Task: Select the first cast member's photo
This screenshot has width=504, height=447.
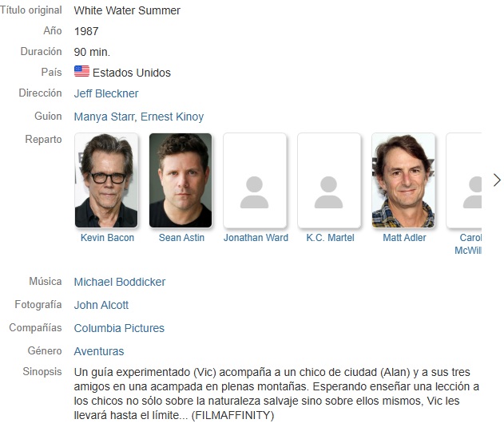Action: [106, 180]
